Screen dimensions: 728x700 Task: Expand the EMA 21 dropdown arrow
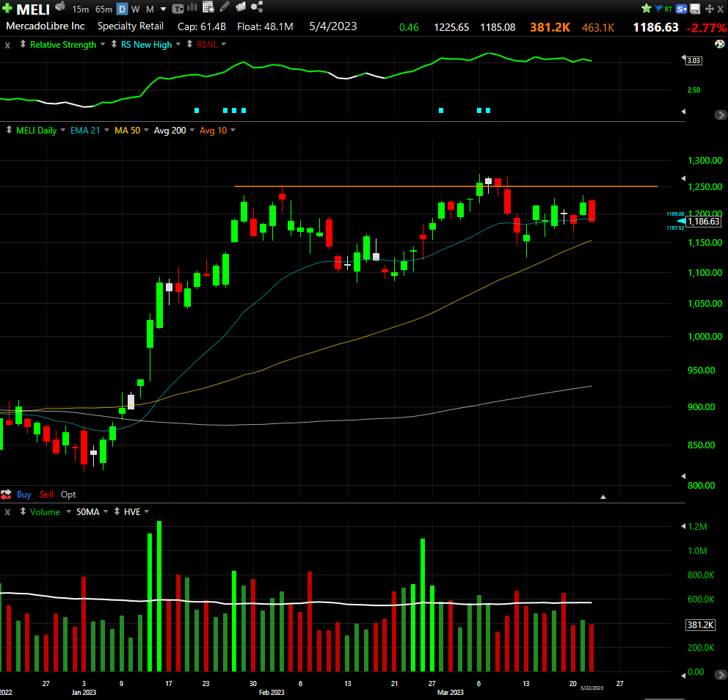pyautogui.click(x=107, y=130)
